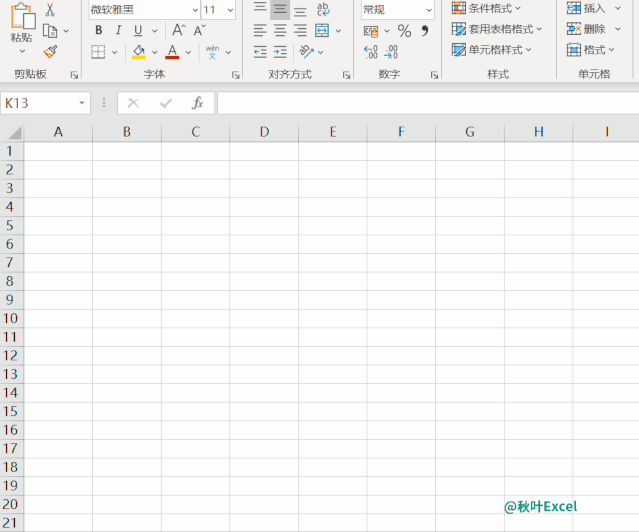Open the phonetic guide dropdown arrow
Screen dimensions: 639x532
click(228, 52)
